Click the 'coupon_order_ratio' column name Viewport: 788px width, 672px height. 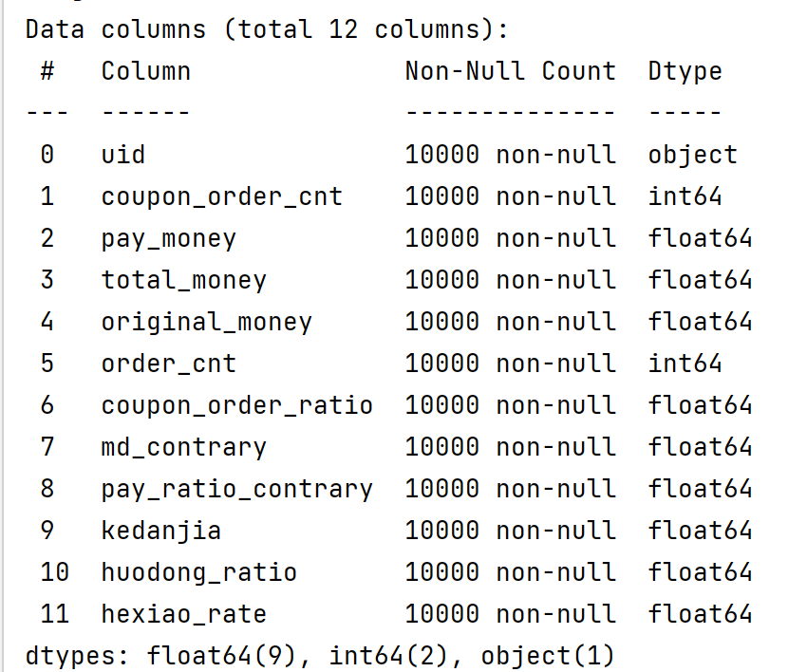click(236, 405)
